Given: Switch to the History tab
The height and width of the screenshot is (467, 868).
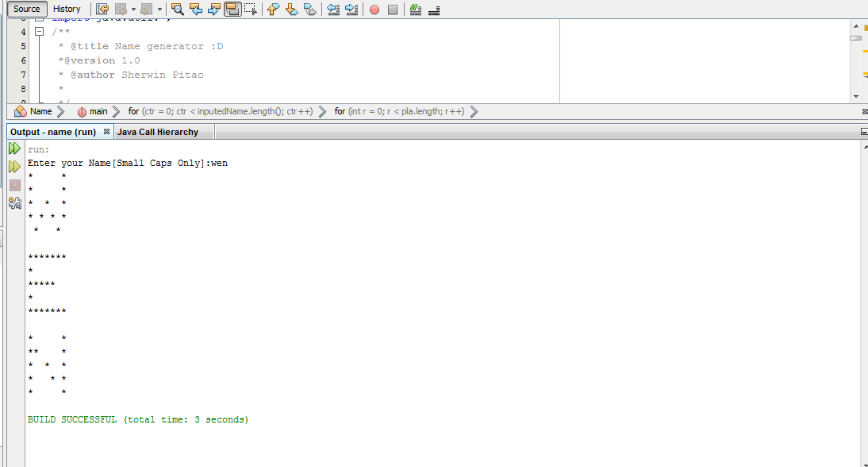Looking at the screenshot, I should point(67,9).
